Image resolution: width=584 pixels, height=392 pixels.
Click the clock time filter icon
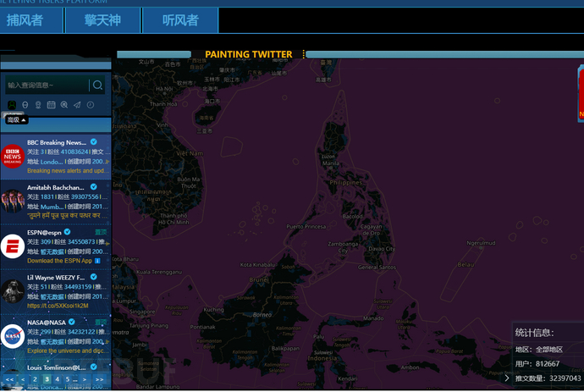tap(90, 104)
